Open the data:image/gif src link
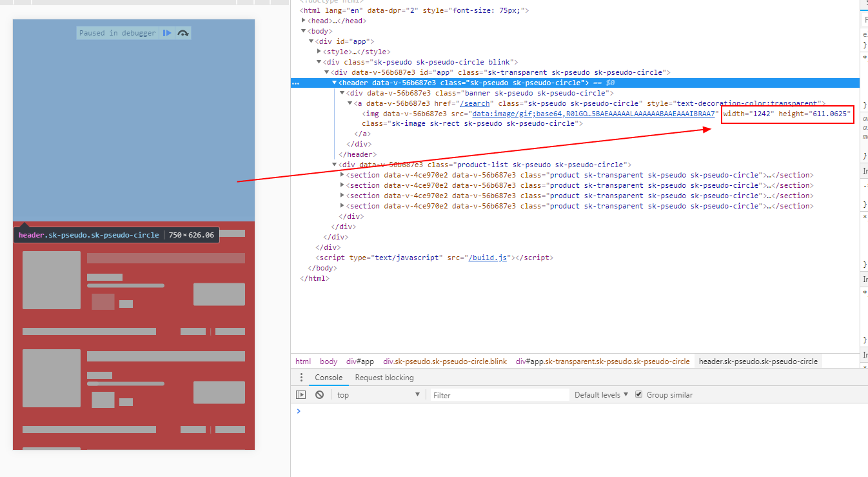Viewport: 868px width, 477px height. [x=593, y=114]
